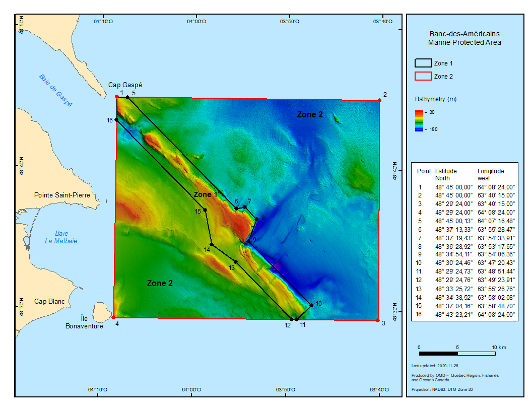Screen dimensions: 532x411
Task: Click red point marker 3 at southeast corner
Action: click(378, 320)
